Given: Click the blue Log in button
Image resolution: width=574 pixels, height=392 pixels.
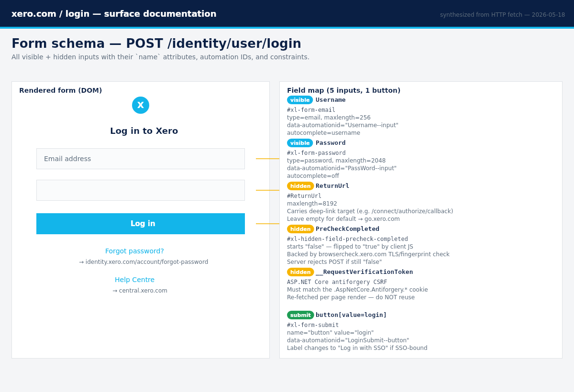Looking at the screenshot, I should [141, 224].
